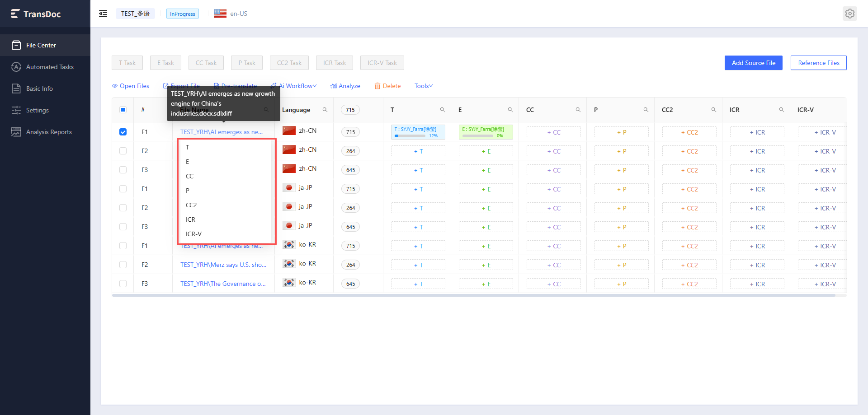The image size is (868, 415).
Task: Open Settings in sidebar
Action: tap(45, 110)
